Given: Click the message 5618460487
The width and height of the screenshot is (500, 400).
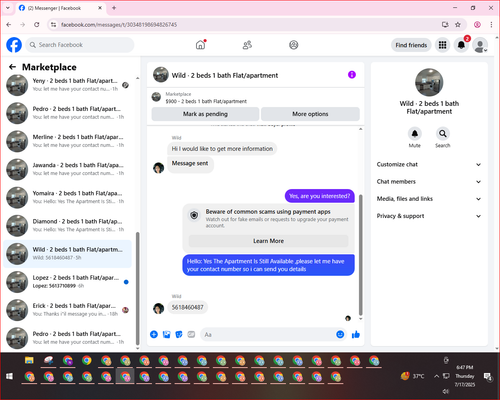Looking at the screenshot, I should click(x=187, y=307).
